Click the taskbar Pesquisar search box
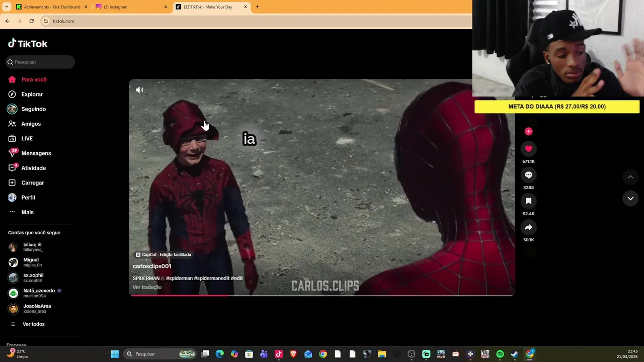The image size is (644, 362). [x=160, y=354]
